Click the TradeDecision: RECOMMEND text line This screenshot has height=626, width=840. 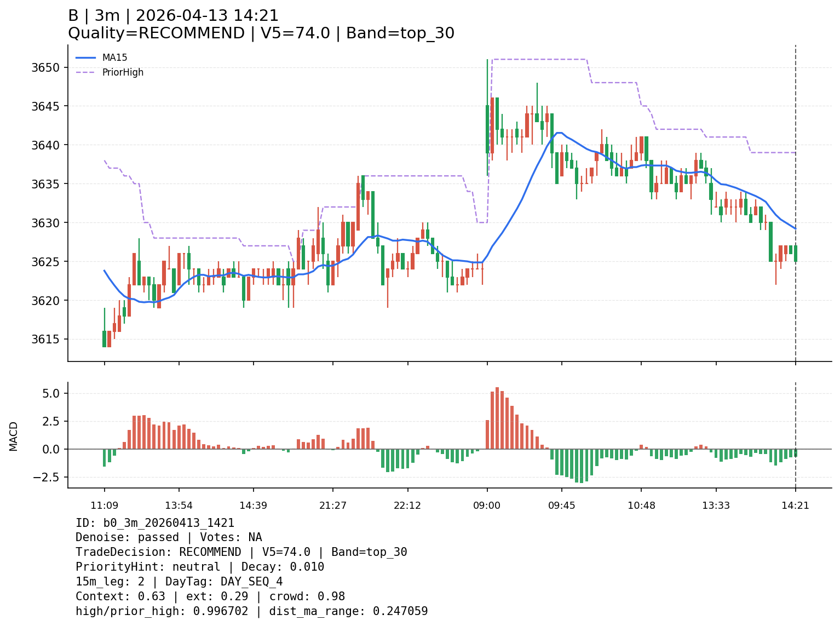coord(241,552)
